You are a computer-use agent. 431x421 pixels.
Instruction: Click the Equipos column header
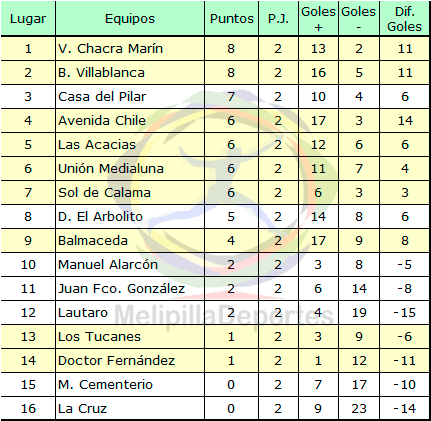pyautogui.click(x=130, y=19)
